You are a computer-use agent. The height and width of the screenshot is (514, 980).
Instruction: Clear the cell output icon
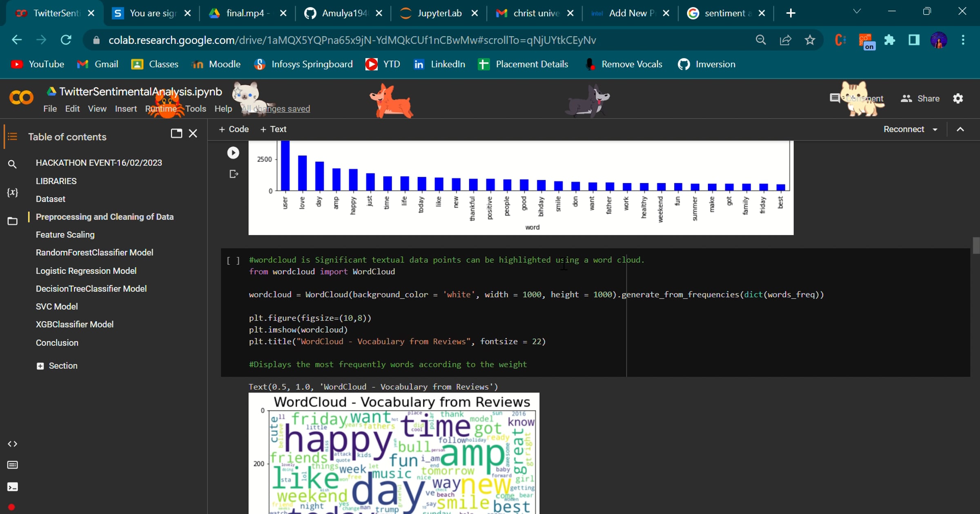(234, 174)
